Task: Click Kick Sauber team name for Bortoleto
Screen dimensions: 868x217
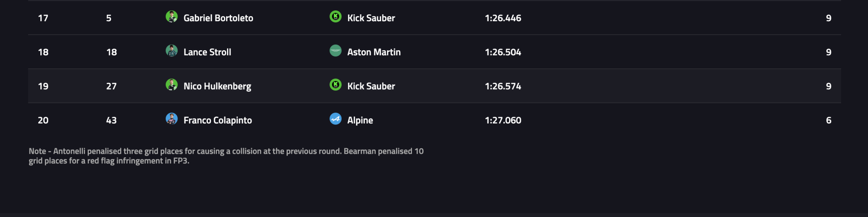Action: point(371,18)
